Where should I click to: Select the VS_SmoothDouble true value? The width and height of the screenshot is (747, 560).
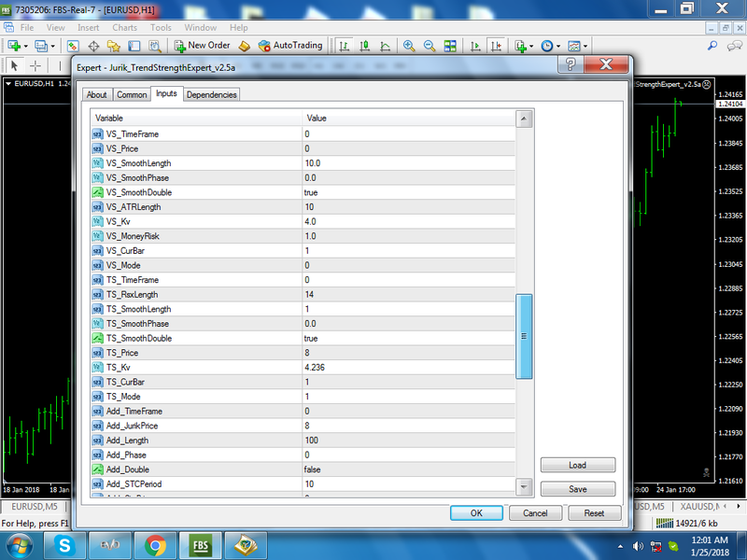pos(409,192)
